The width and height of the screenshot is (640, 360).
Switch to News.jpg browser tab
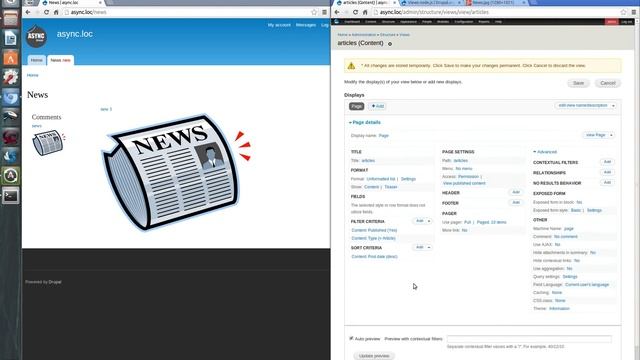coord(496,3)
